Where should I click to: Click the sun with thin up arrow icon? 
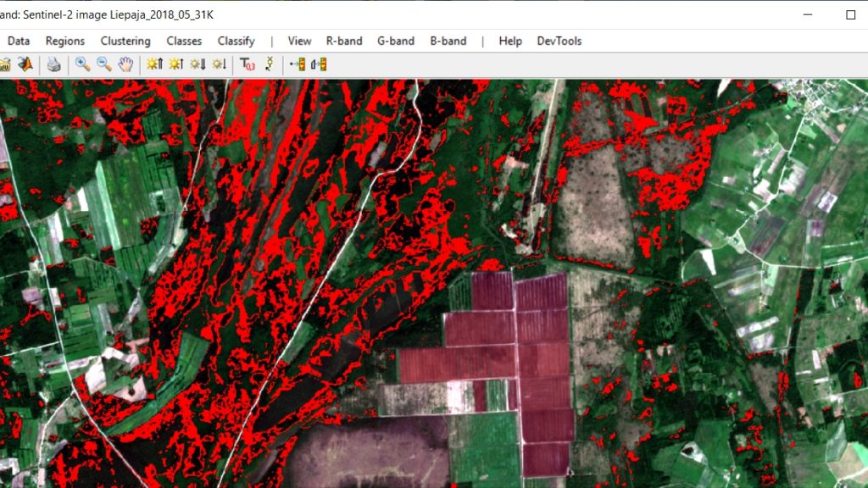[175, 64]
